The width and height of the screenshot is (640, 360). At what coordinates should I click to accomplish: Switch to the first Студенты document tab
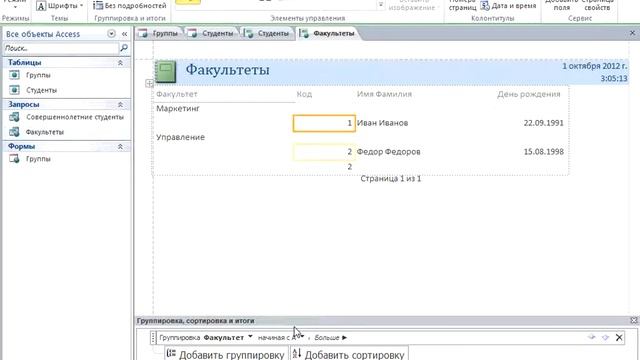(x=211, y=33)
